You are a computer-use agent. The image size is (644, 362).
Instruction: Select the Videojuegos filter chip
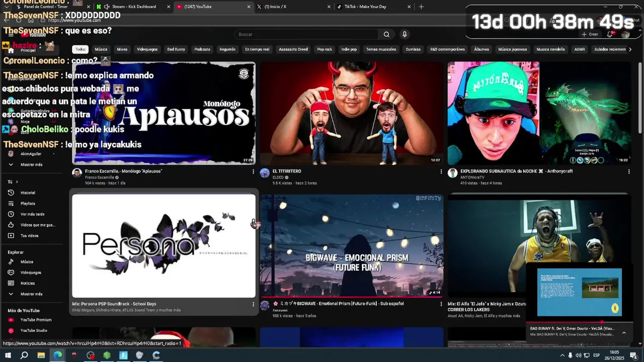[x=147, y=49]
